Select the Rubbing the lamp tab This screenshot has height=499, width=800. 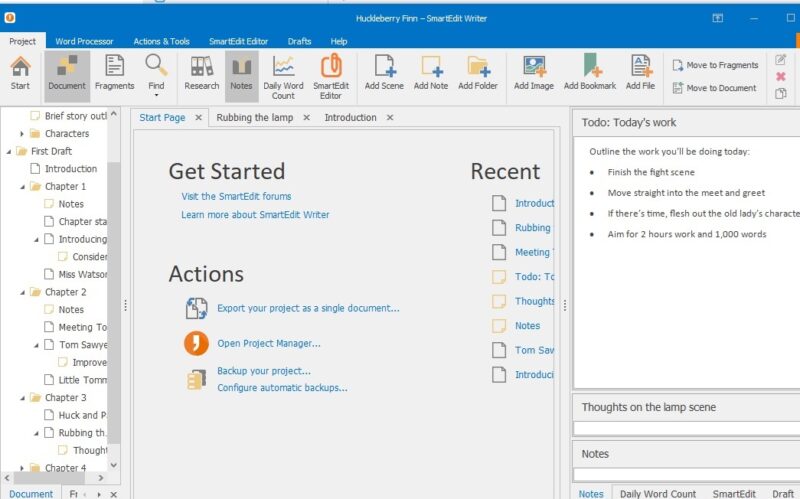click(x=255, y=117)
